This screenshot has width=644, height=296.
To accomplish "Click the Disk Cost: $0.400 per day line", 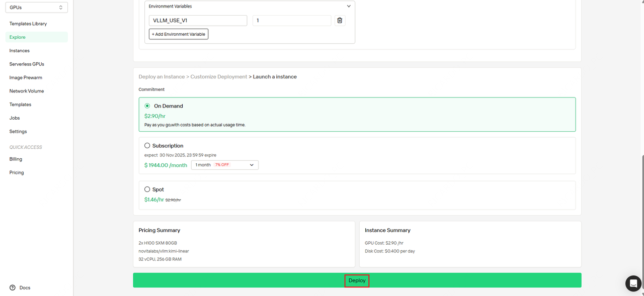I will [x=390, y=251].
